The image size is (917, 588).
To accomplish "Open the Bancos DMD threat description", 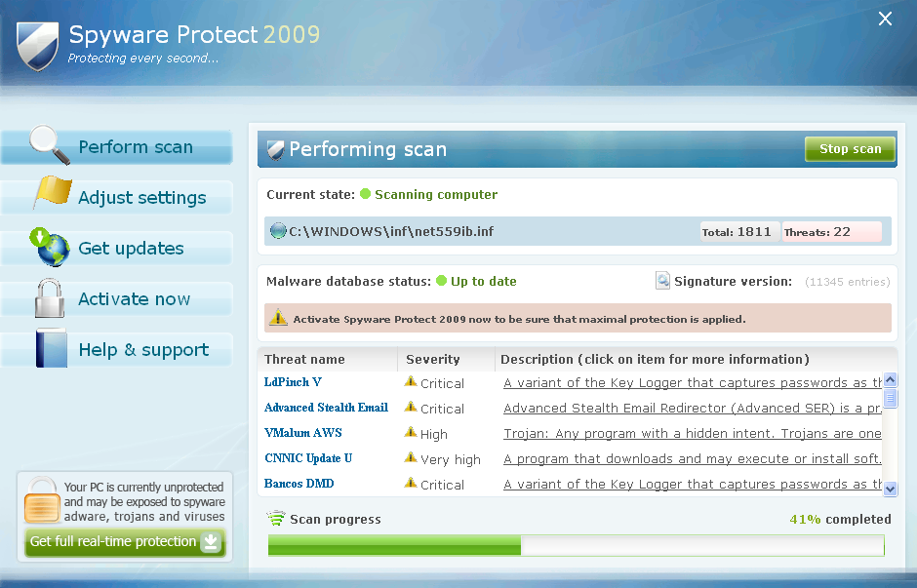I will pos(693,485).
